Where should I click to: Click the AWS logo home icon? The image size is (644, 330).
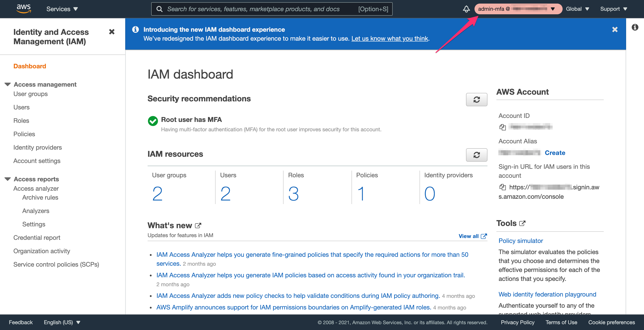pyautogui.click(x=24, y=9)
